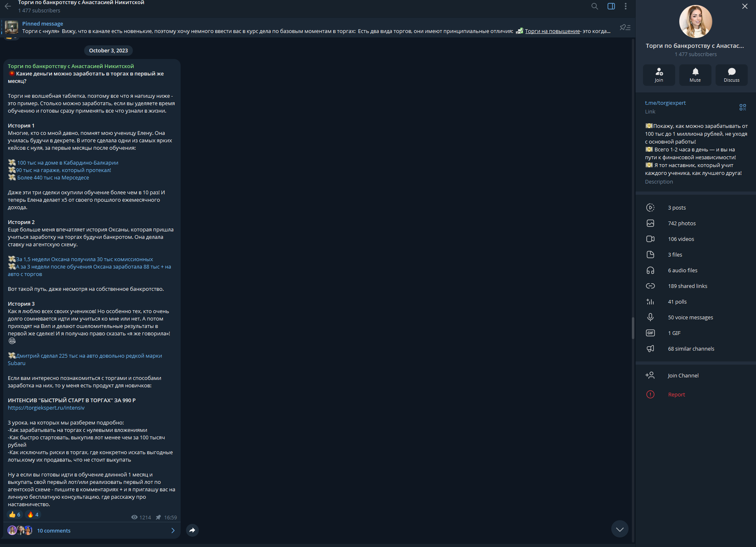The height and width of the screenshot is (547, 756).
Task: Show QR code for channel link
Action: 743,107
